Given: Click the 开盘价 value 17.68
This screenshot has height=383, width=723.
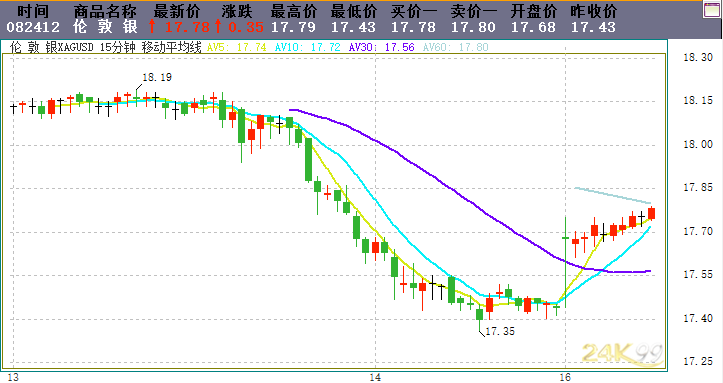Looking at the screenshot, I should (533, 27).
